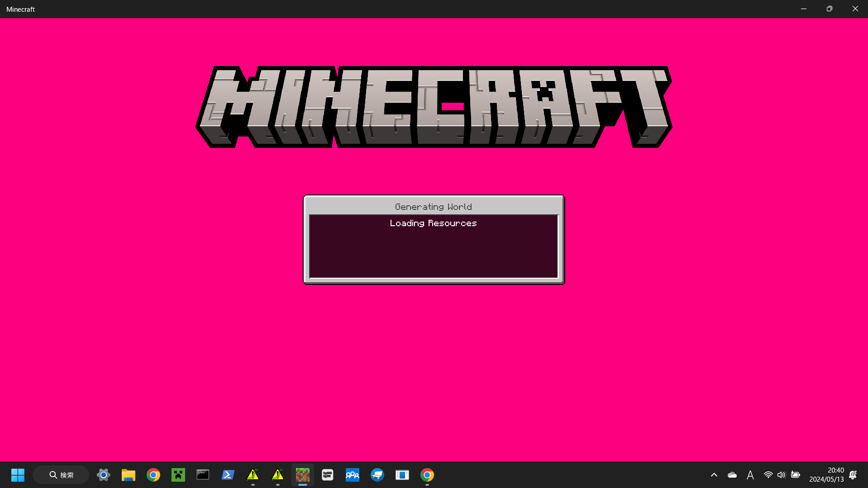Open the round blue taskbar icon beside people icon
The width and height of the screenshot is (868, 488).
click(x=377, y=475)
